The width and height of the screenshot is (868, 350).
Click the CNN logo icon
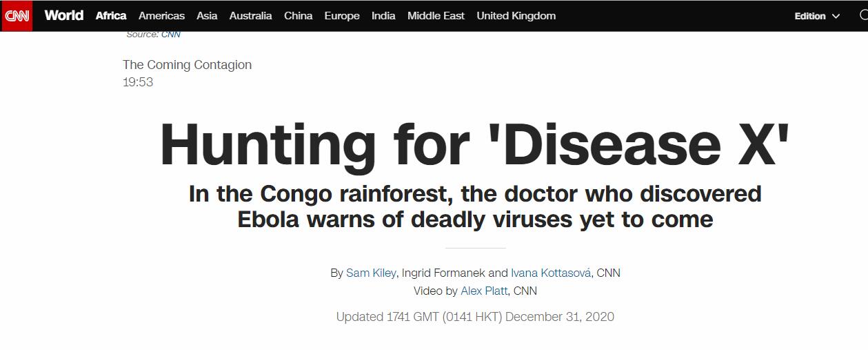pos(17,16)
